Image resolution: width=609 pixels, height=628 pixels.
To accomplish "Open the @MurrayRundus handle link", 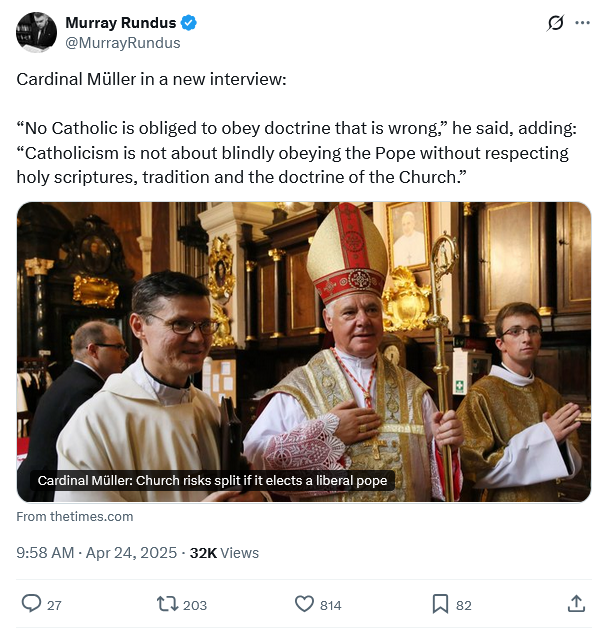I will click(x=122, y=43).
